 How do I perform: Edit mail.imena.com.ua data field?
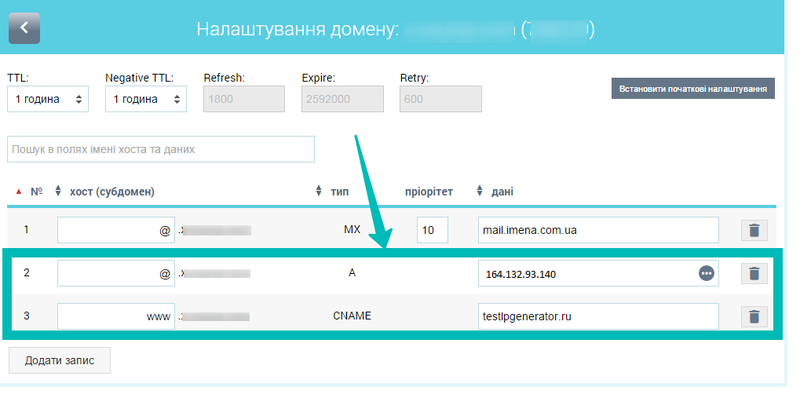click(x=598, y=230)
